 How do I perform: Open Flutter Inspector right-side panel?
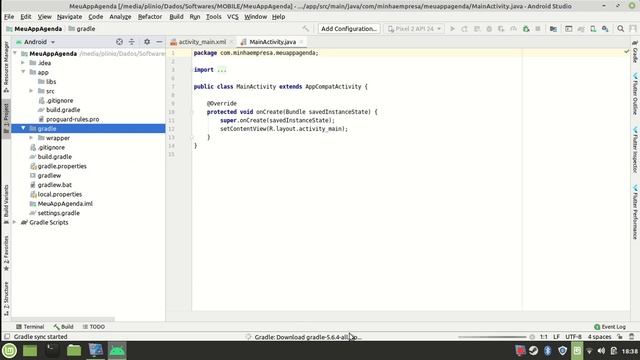click(x=635, y=150)
